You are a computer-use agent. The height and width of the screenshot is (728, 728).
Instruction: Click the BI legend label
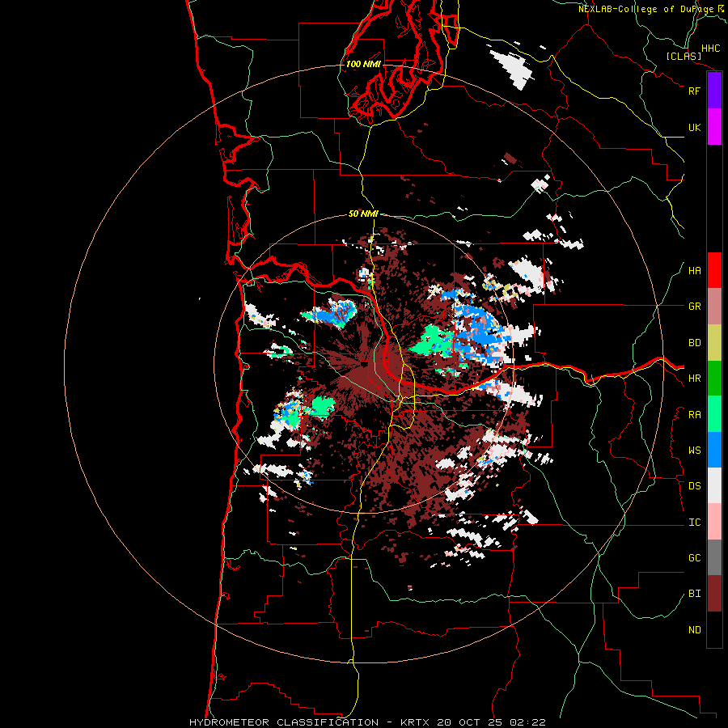[694, 594]
